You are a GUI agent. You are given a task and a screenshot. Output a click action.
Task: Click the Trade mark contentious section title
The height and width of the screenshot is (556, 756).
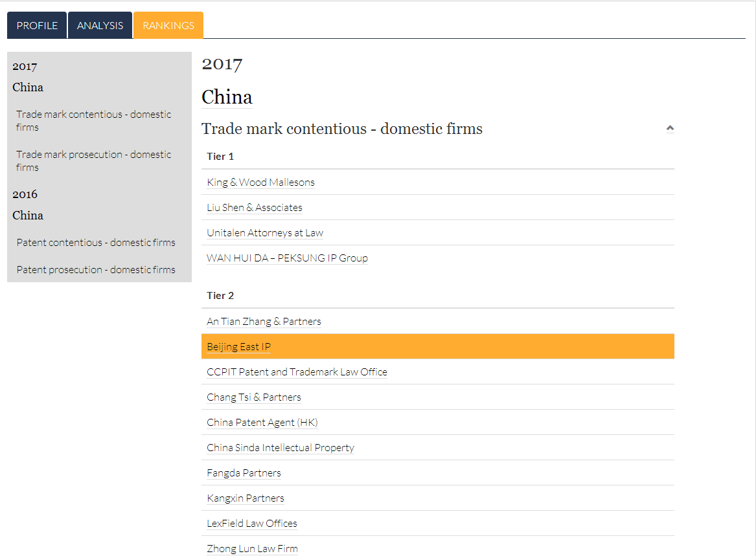point(342,129)
